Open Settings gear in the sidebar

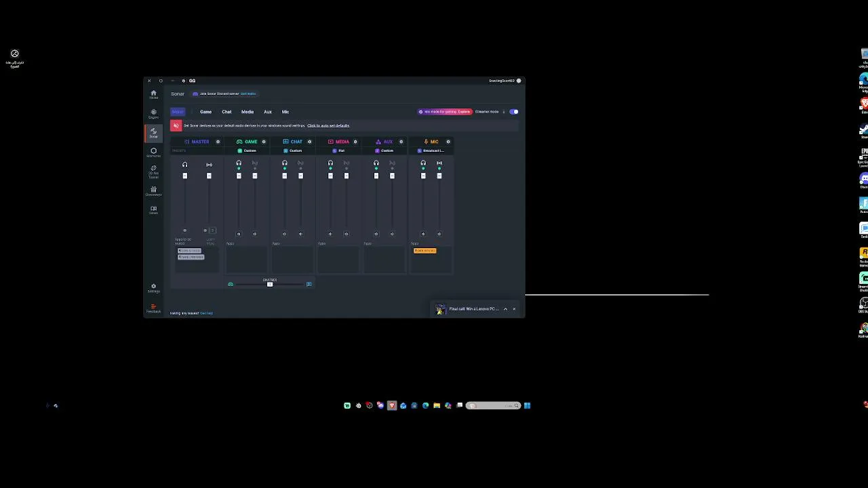click(x=153, y=288)
